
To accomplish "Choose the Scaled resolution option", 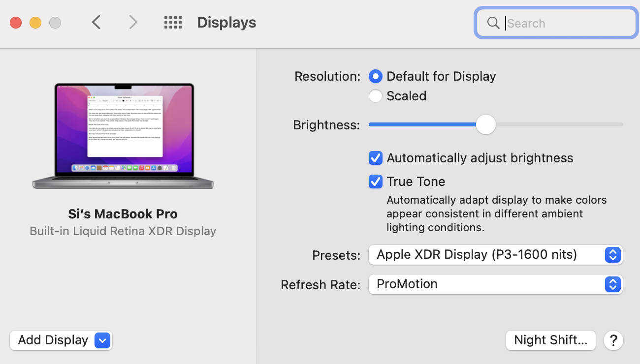I will pyautogui.click(x=376, y=96).
